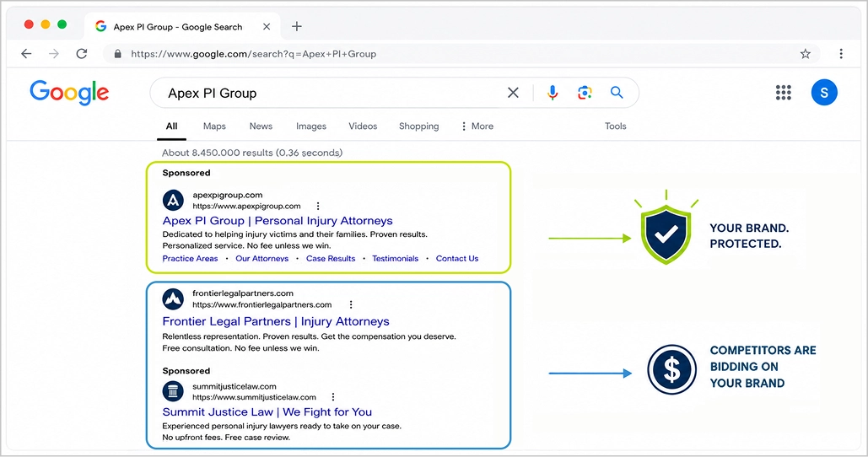
Task: Click the Google favicon on the browser tab
Action: pyautogui.click(x=100, y=26)
